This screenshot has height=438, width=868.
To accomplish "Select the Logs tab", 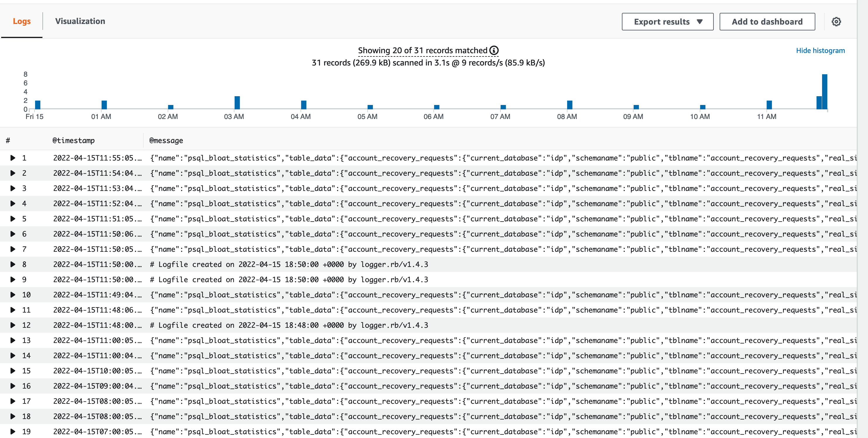I will [x=22, y=21].
